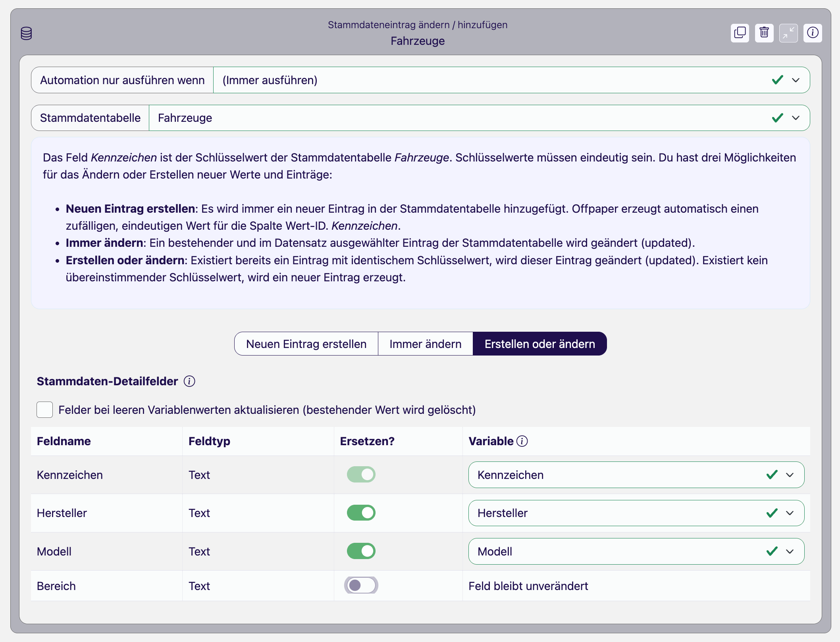Click the Erstellen oder ändern button
840x642 pixels.
point(539,344)
